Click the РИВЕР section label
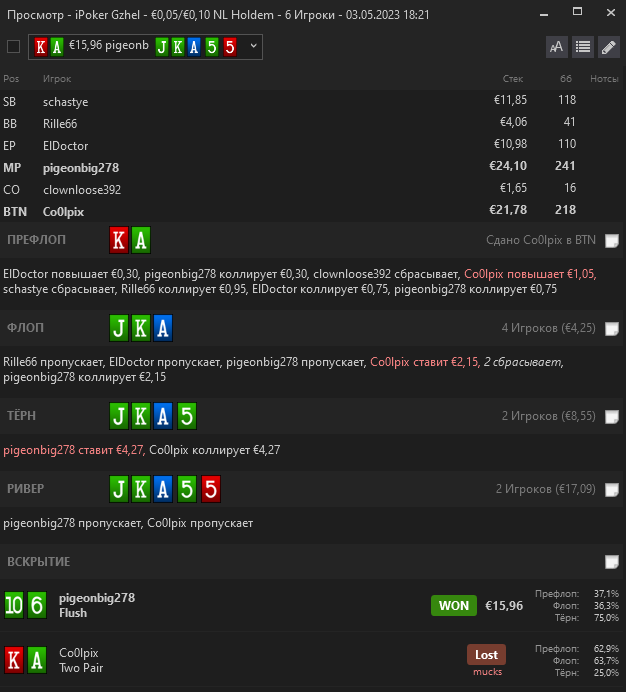The width and height of the screenshot is (626, 692). [25, 489]
